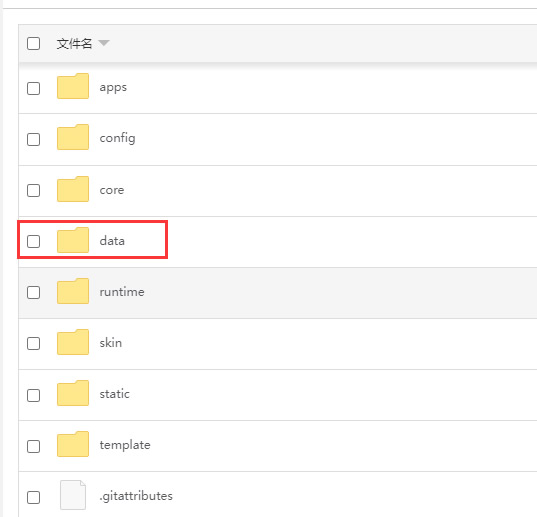Open the config folder icon
This screenshot has height=517, width=537.
click(73, 137)
